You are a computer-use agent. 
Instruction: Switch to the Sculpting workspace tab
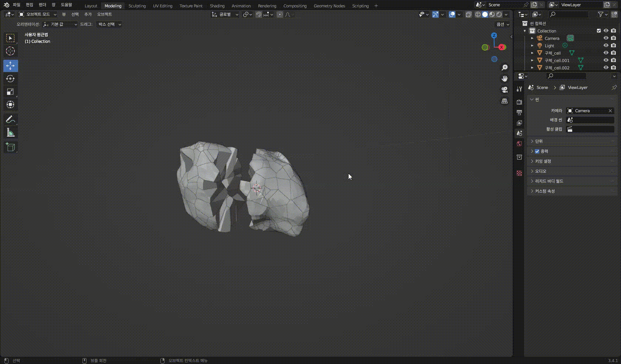click(x=137, y=6)
